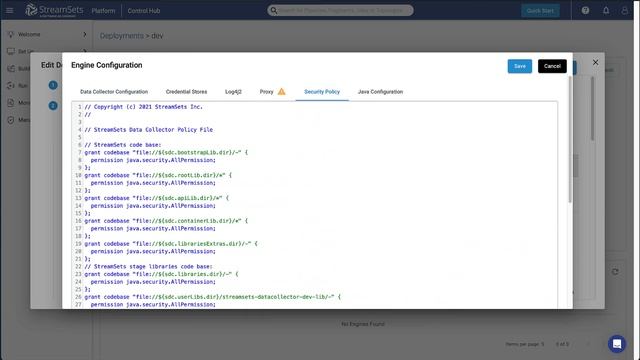640x360 pixels.
Task: Open the Log4j2 tab
Action: tap(233, 92)
